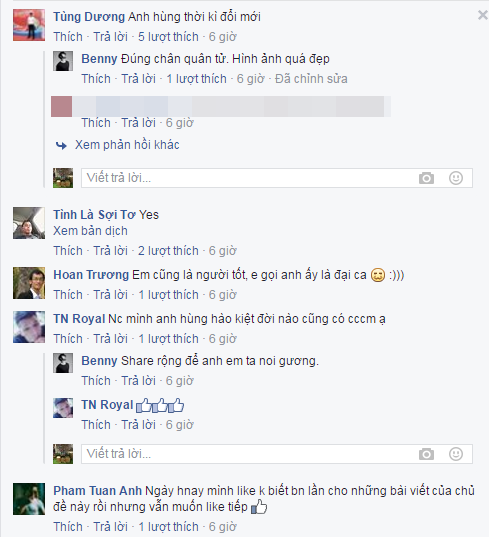Click 'Xem bản dịch' translation link
Screen dimensions: 489x537
click(90, 231)
